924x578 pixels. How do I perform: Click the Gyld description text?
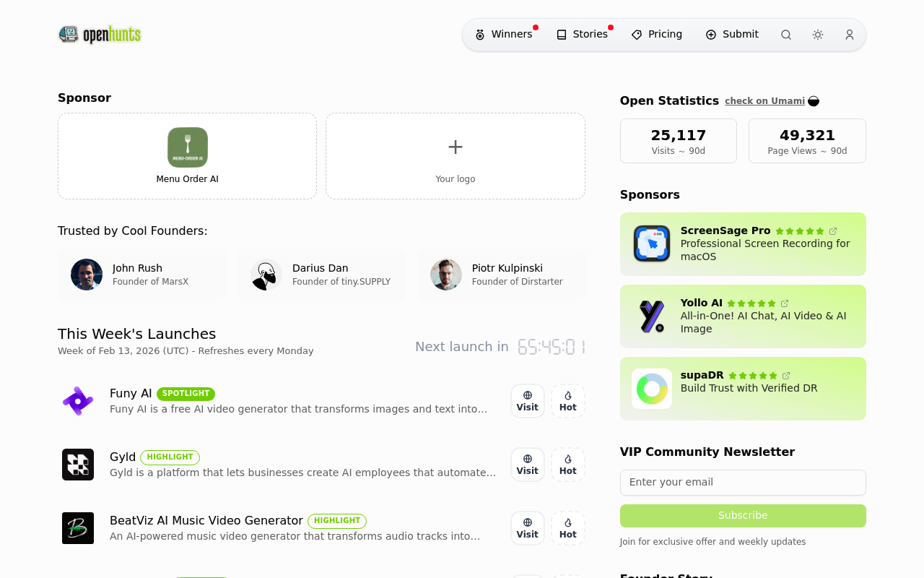[303, 473]
